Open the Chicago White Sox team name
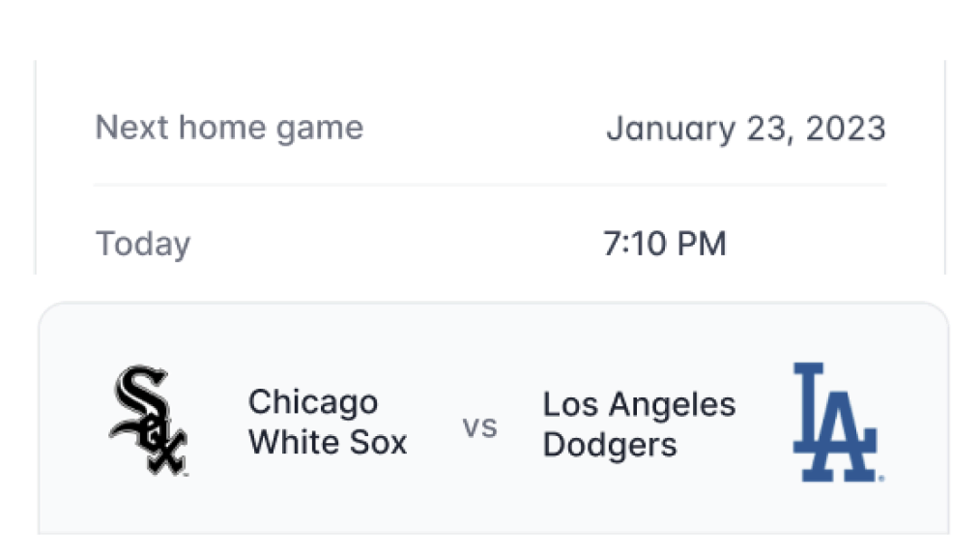Screen dimensions: 980x557 click(x=328, y=422)
